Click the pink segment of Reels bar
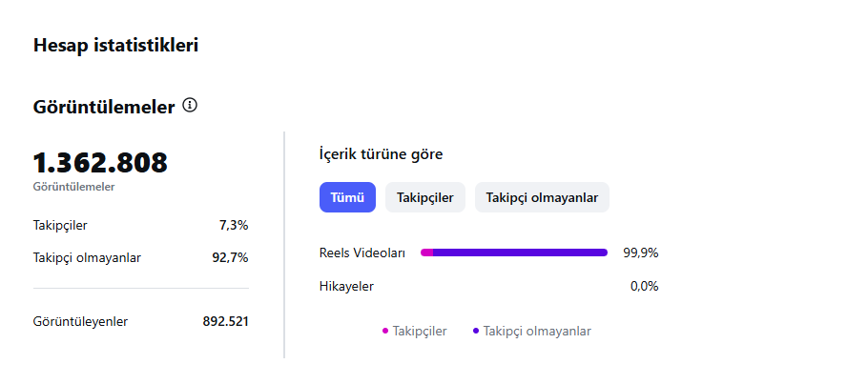The height and width of the screenshot is (384, 868). (426, 253)
